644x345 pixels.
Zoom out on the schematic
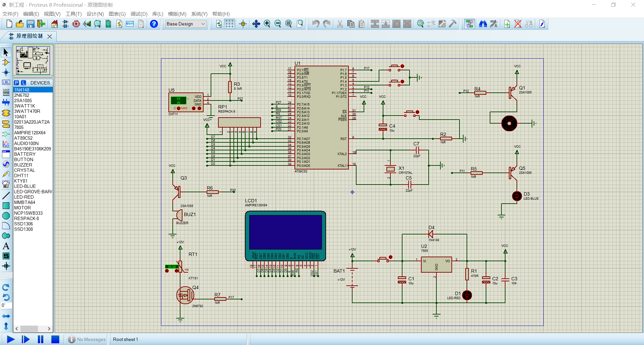278,24
